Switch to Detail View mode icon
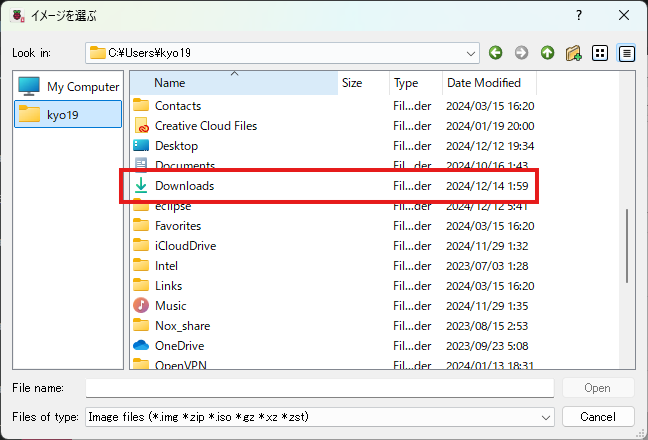 [627, 53]
